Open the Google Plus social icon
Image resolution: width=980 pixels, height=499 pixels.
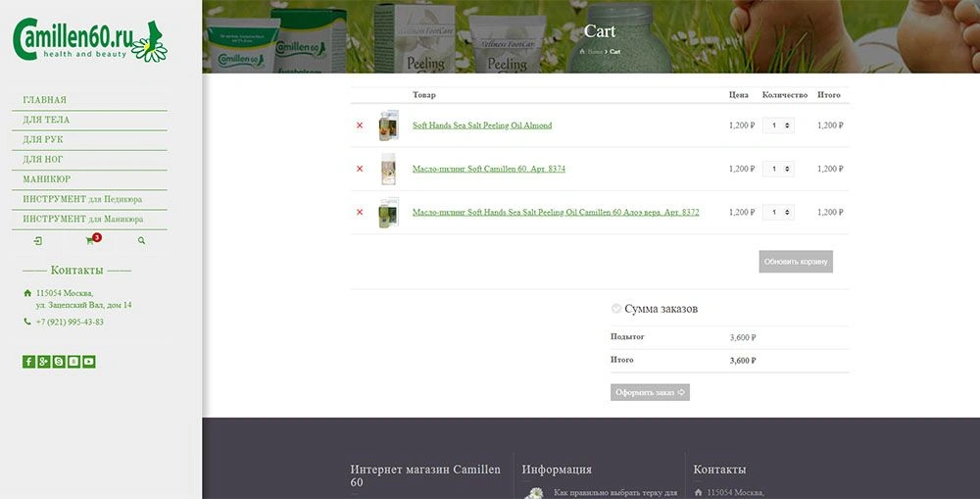click(44, 362)
